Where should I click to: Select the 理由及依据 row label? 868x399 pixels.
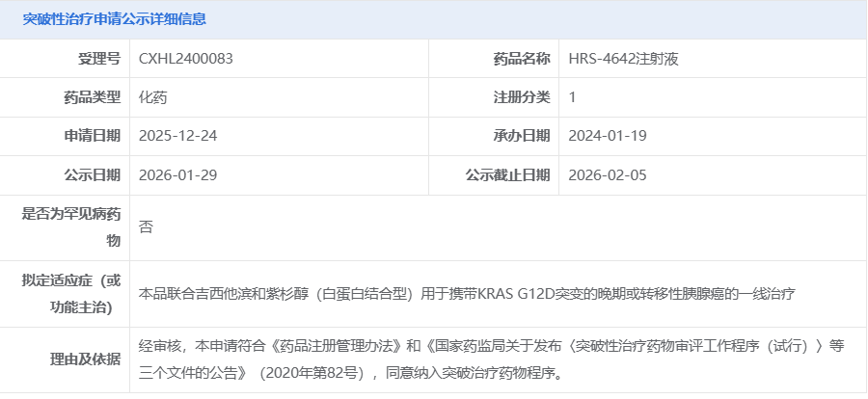(85, 359)
